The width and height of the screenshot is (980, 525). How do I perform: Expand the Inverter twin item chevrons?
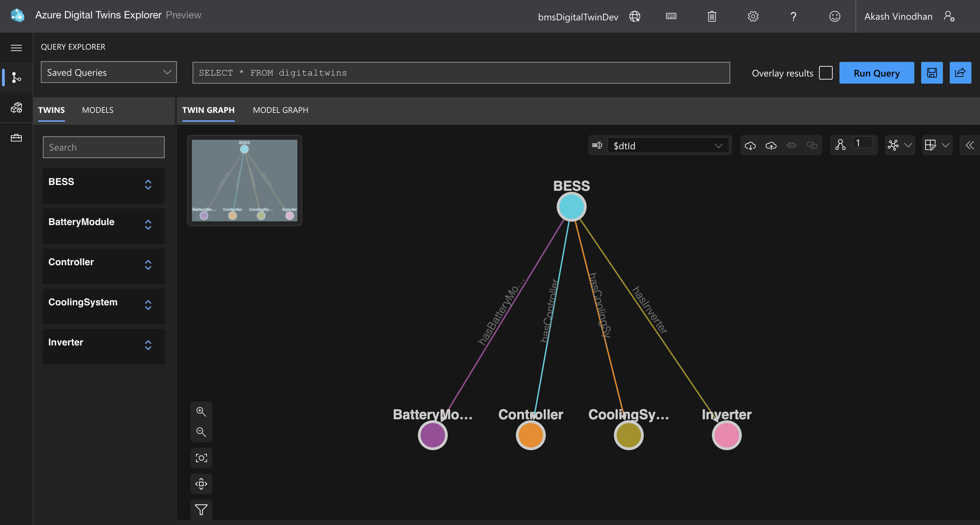pos(148,345)
